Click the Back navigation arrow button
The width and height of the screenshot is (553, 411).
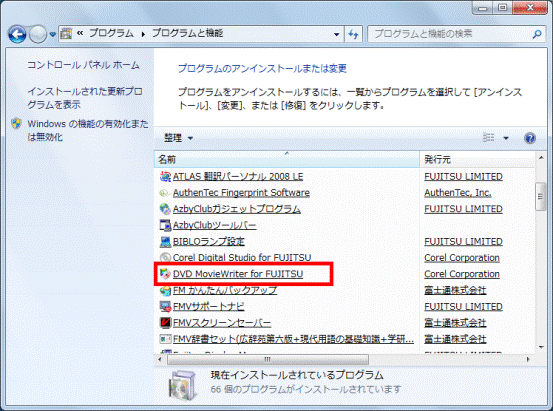17,34
